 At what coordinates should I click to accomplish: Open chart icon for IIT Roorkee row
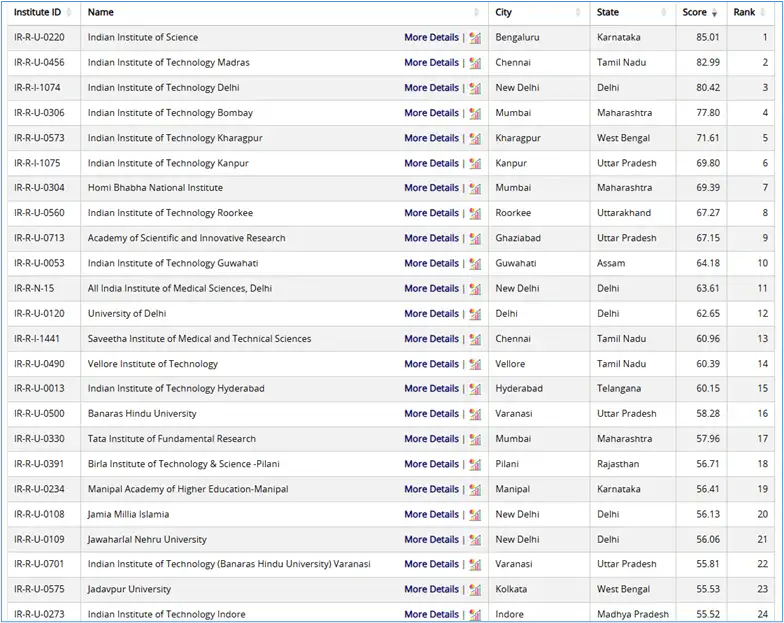[475, 213]
